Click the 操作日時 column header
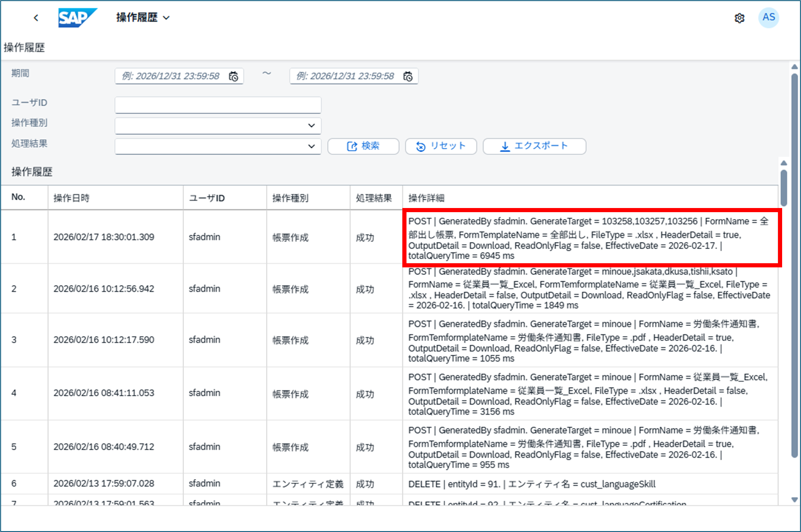 (x=71, y=198)
